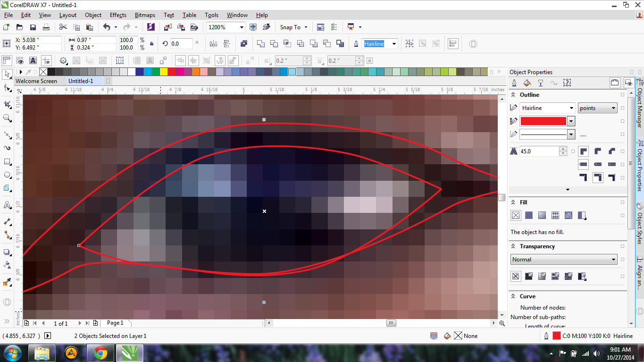This screenshot has width=644, height=362.
Task: Choose the Text tool
Action: [7, 205]
